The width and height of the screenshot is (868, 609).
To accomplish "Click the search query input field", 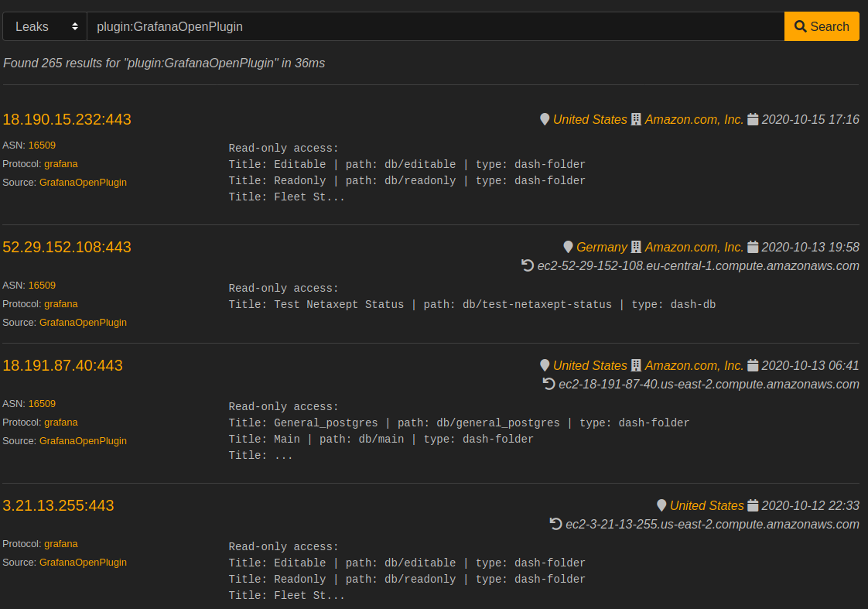I will (436, 26).
